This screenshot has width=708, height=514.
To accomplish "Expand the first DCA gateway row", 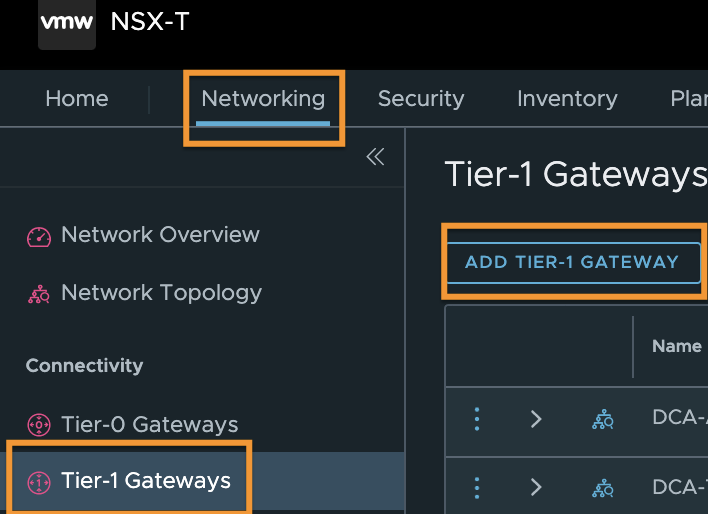I will (536, 419).
